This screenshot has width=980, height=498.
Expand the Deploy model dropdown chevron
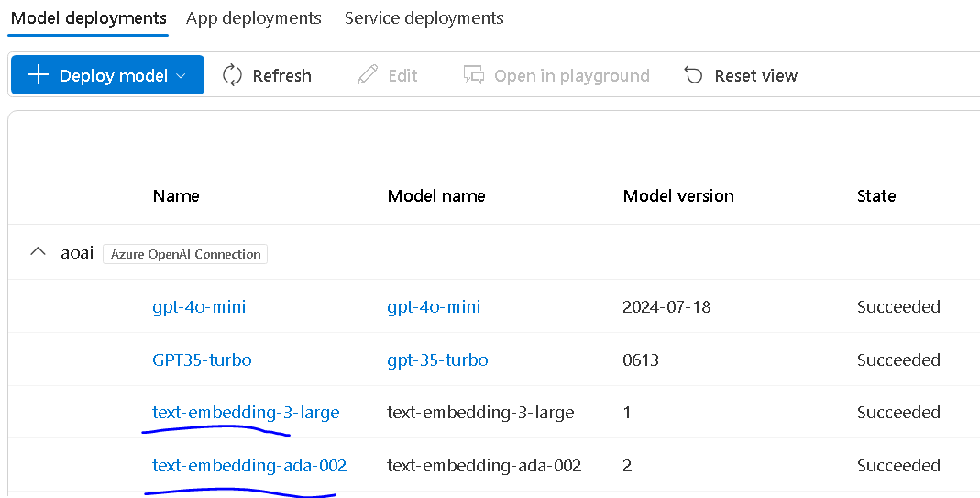click(x=182, y=76)
